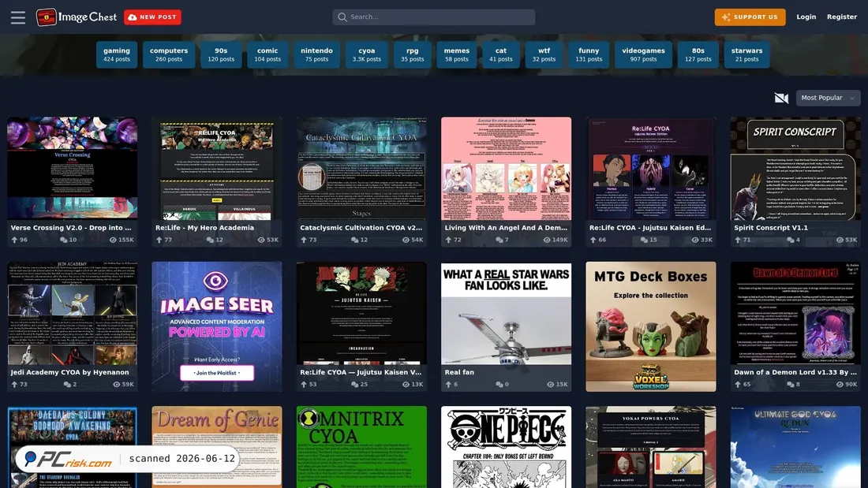This screenshot has height=488, width=868.
Task: Click the Cataclysmic Cultivation CYOA title
Action: pyautogui.click(x=361, y=227)
